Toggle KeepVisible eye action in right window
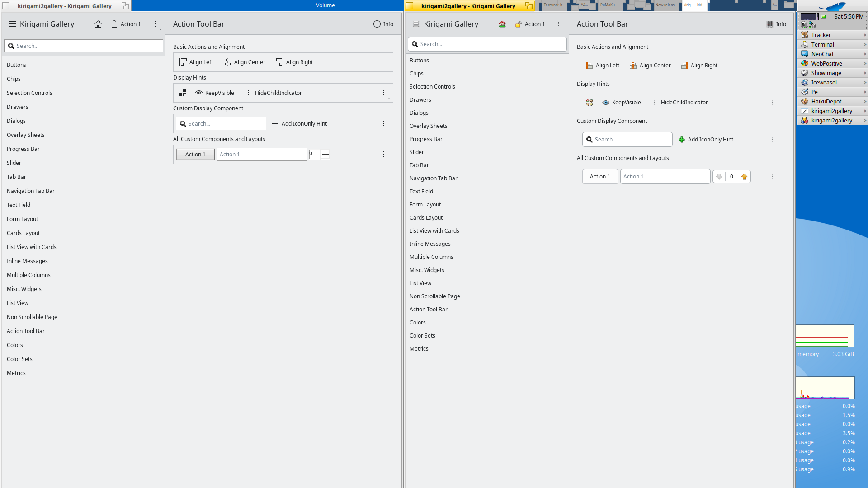 coord(622,103)
